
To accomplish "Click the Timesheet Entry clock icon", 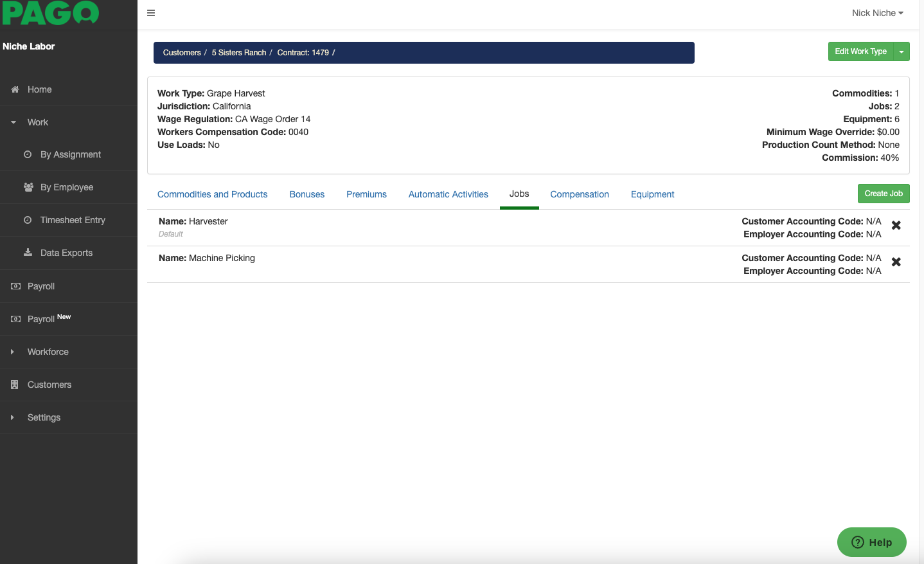I will tap(28, 220).
